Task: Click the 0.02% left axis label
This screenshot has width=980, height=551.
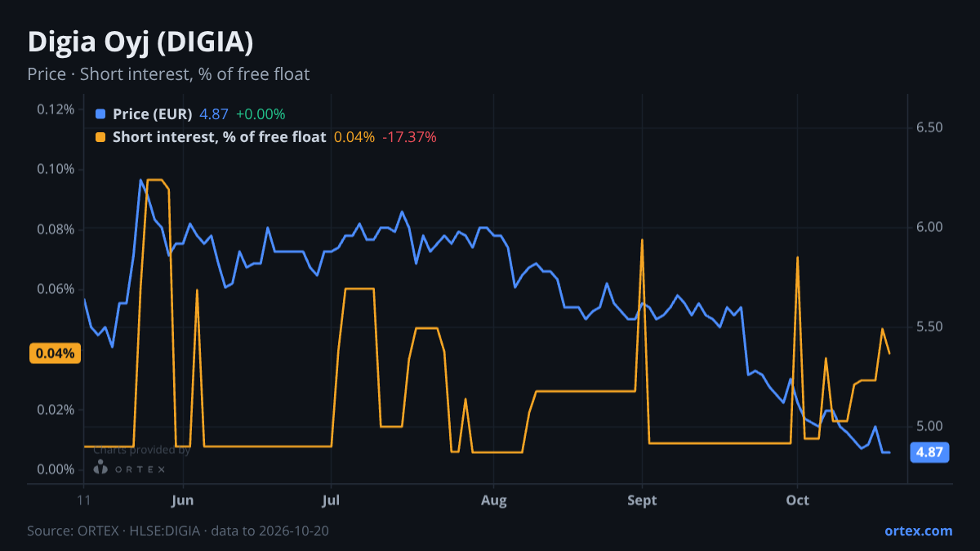Action: [56, 409]
